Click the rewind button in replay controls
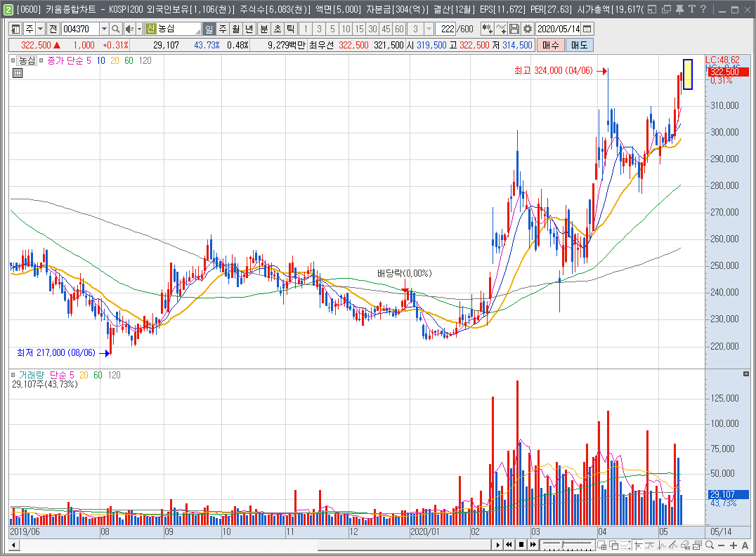This screenshot has width=756, height=556. click(509, 545)
